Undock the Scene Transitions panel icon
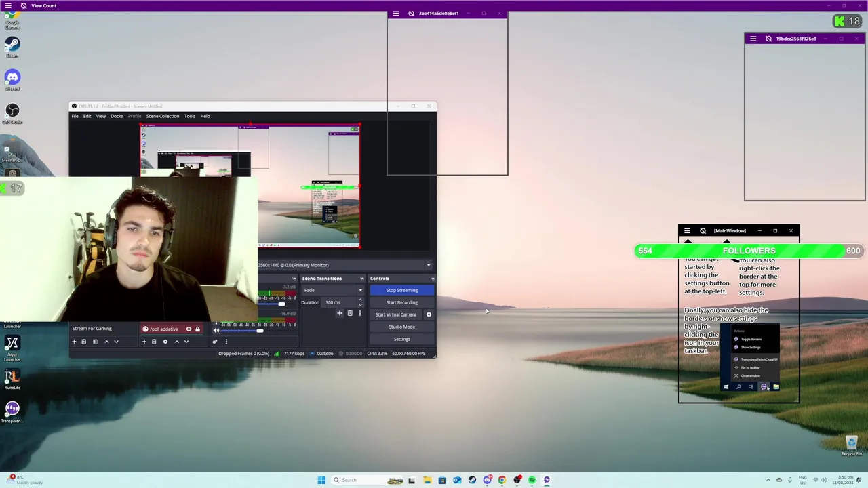Viewport: 868px width, 488px height. point(361,279)
